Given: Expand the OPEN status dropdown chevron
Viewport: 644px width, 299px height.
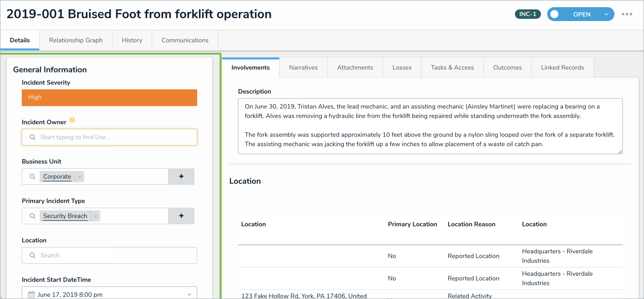Looking at the screenshot, I should 606,14.
